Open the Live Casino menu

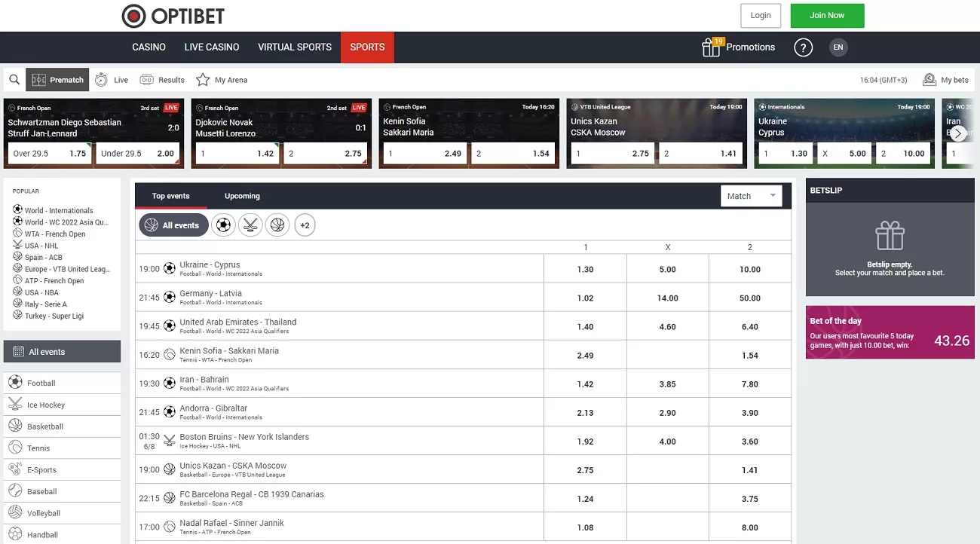point(212,47)
